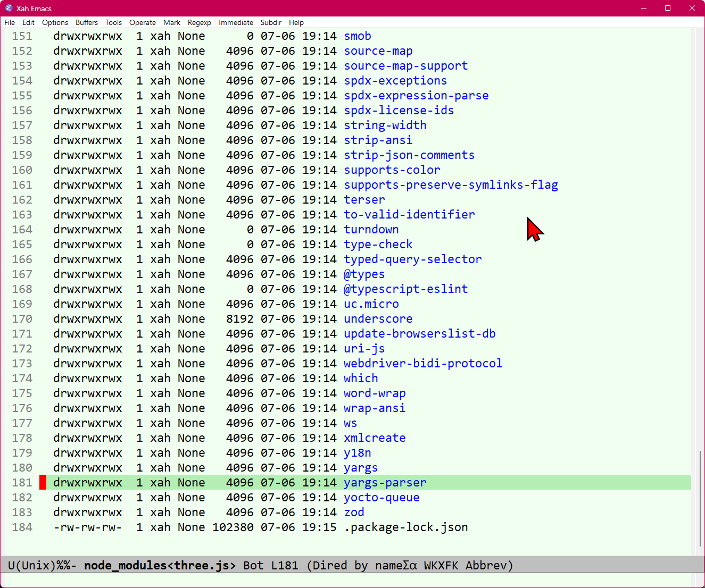The height and width of the screenshot is (588, 705).
Task: Open the source-map directory
Action: coord(378,51)
